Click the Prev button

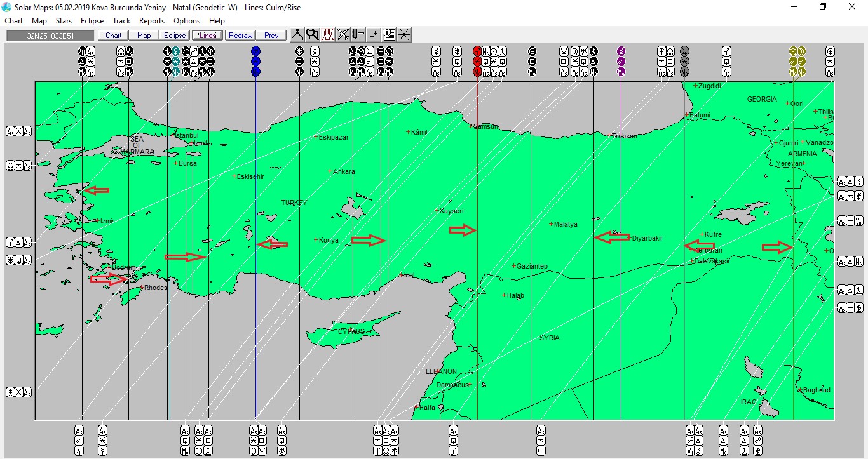(271, 36)
